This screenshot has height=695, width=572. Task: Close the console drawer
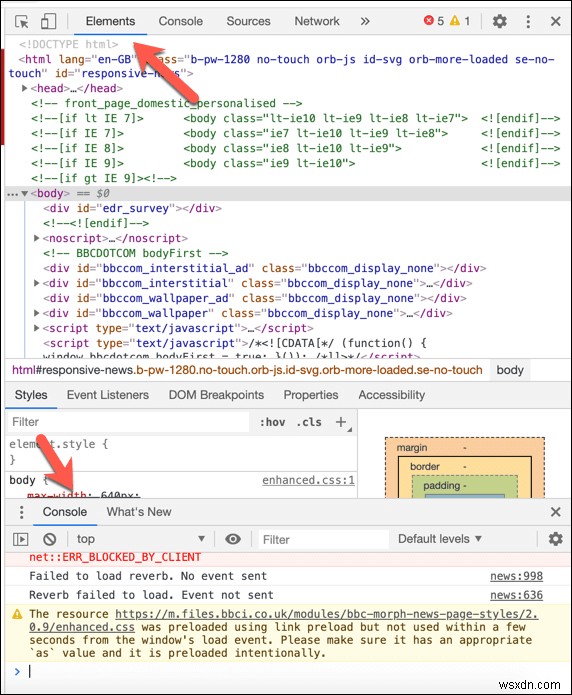[x=556, y=512]
